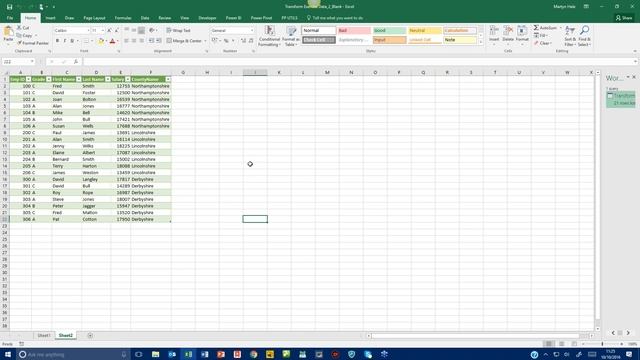This screenshot has width=640, height=360.
Task: Click the Cut scissors icon
Action: [19, 28]
